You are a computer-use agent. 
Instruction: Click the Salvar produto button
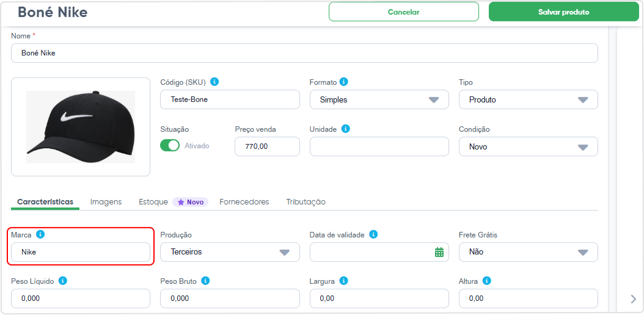pyautogui.click(x=564, y=12)
